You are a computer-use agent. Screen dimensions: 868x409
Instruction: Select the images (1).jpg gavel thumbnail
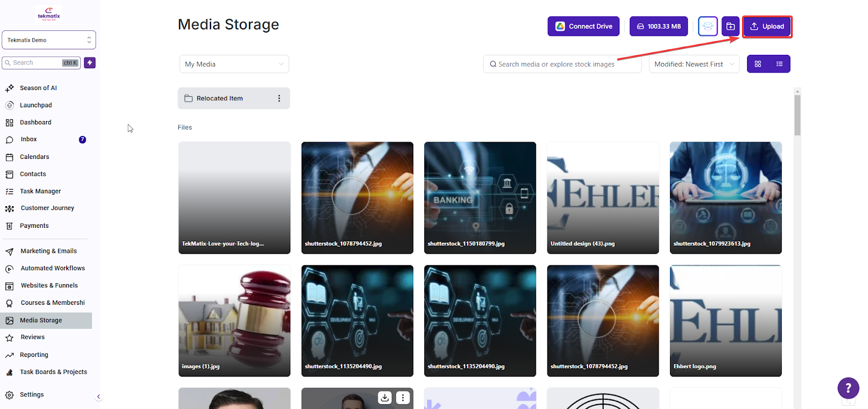pos(234,321)
